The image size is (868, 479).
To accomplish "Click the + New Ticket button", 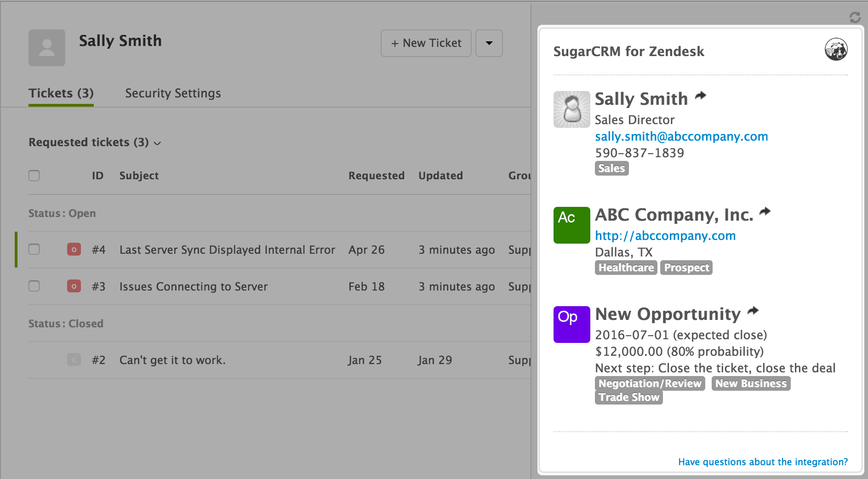I will [x=426, y=43].
